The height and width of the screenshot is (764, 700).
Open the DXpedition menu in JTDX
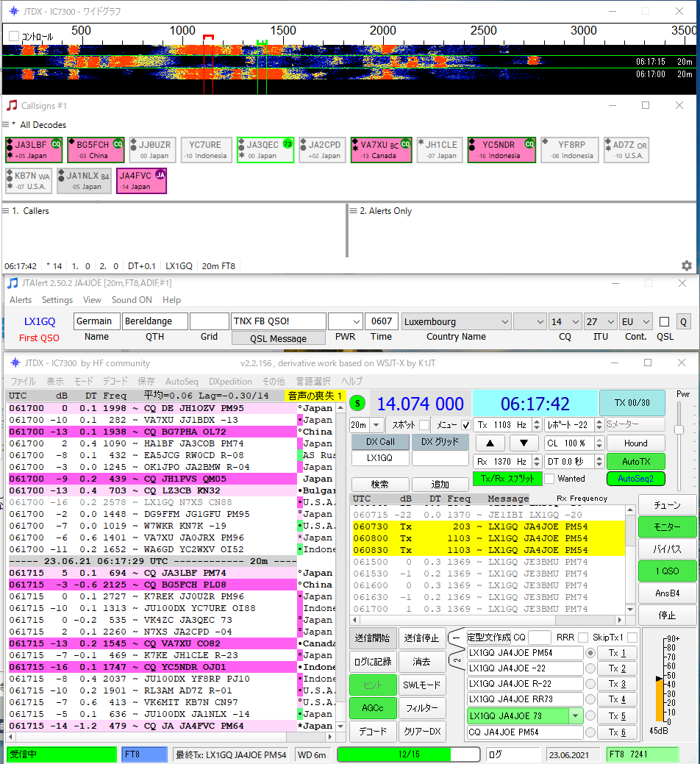[230, 381]
